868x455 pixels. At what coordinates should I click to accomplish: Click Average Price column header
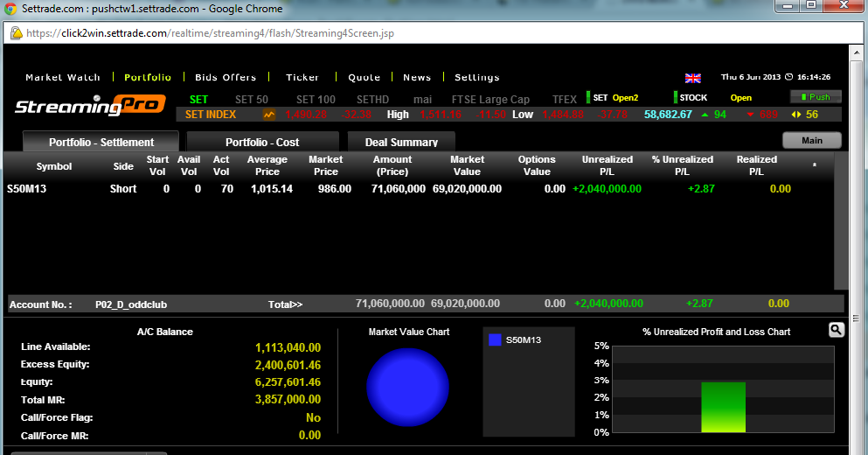[267, 165]
